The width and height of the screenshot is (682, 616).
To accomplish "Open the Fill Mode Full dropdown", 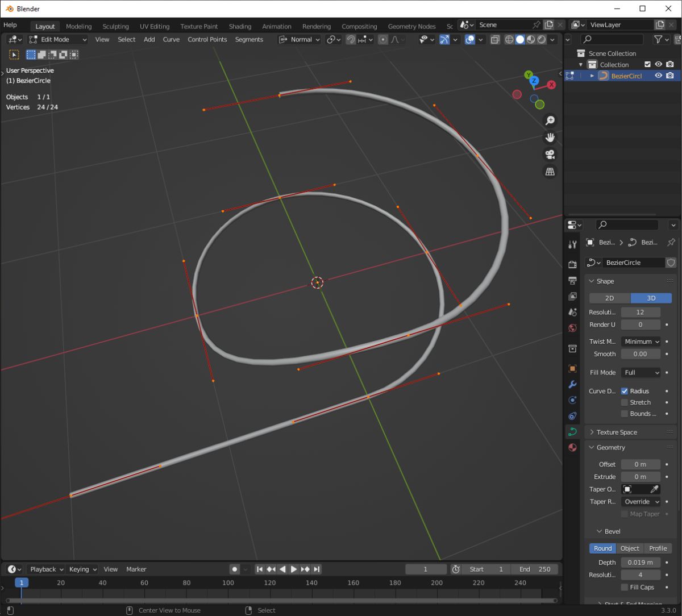I will click(641, 373).
